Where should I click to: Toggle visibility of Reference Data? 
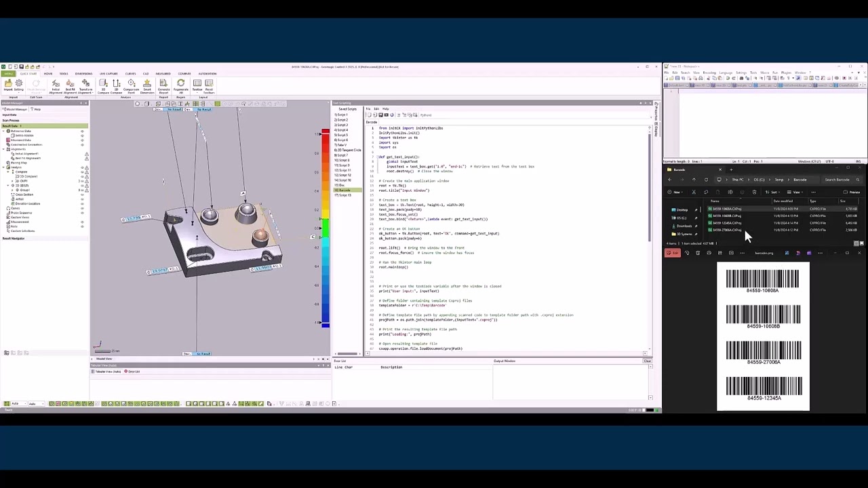[83, 131]
